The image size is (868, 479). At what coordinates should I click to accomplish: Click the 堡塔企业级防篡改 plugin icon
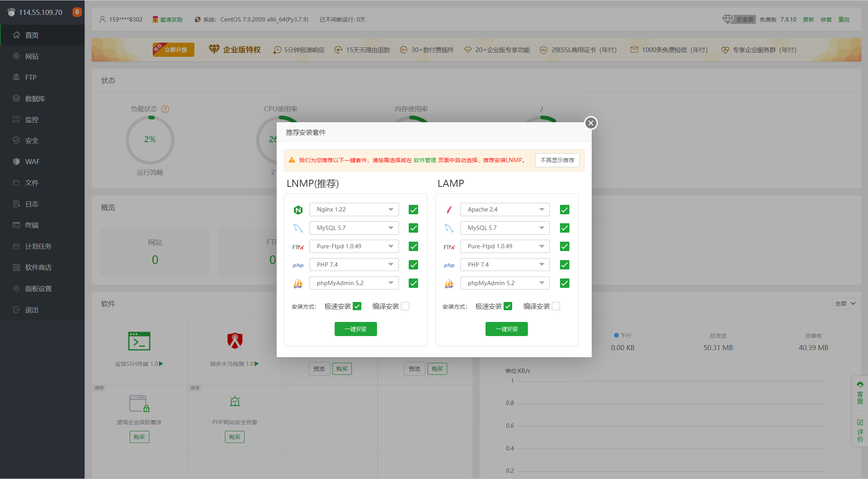click(x=139, y=403)
